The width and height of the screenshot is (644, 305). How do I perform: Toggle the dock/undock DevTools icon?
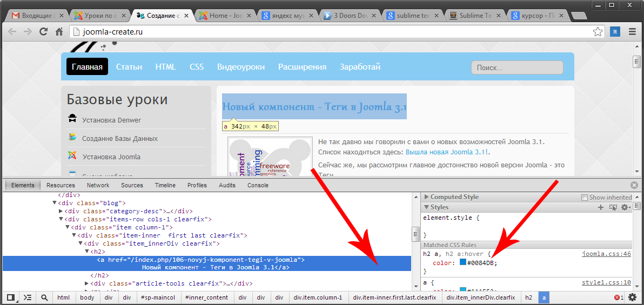10,297
